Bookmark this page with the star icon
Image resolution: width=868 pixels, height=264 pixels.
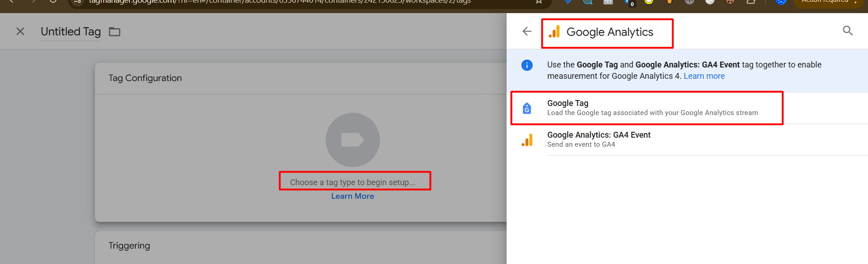click(539, 2)
